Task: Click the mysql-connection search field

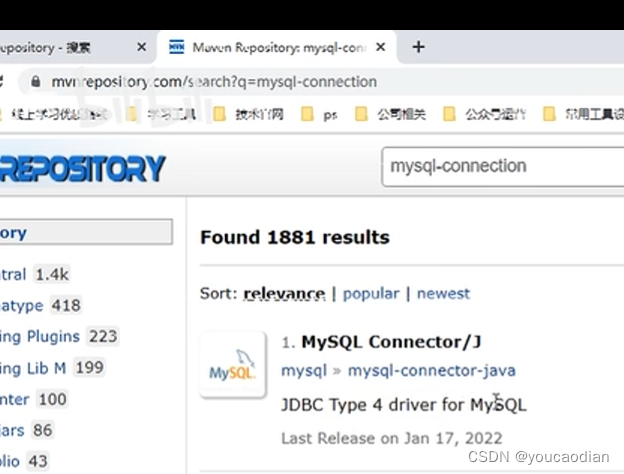Action: pyautogui.click(x=502, y=166)
